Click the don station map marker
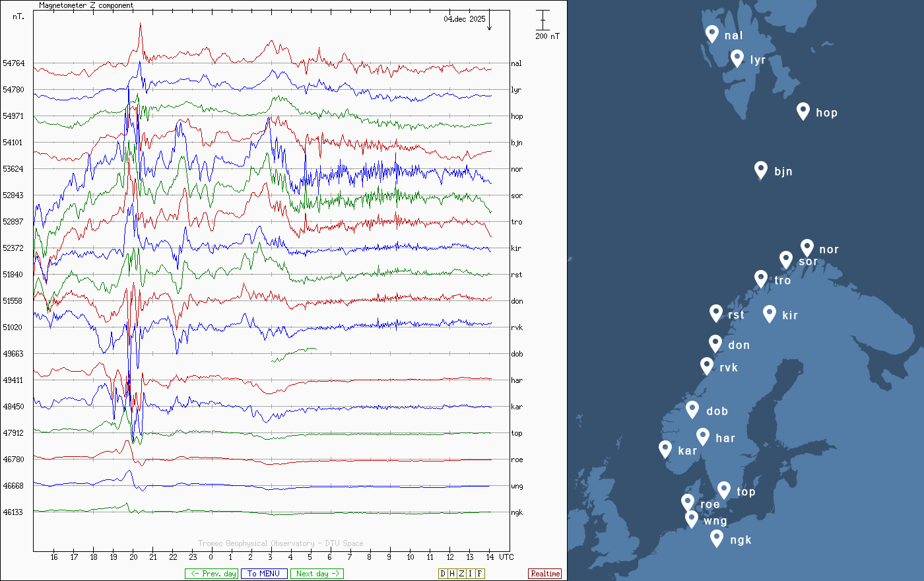This screenshot has height=581, width=924. [715, 343]
